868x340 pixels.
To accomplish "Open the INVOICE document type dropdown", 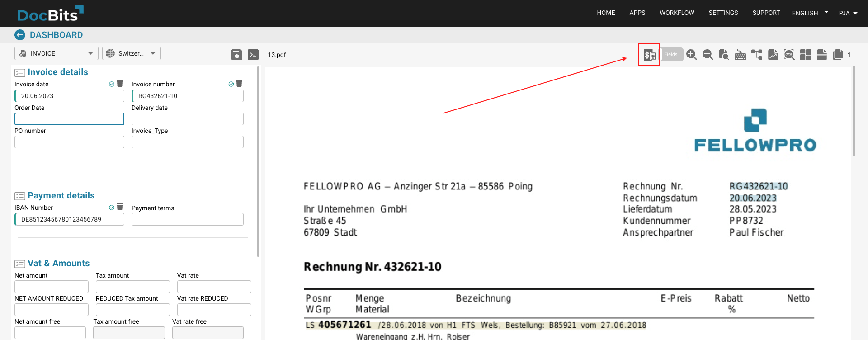I will (57, 53).
